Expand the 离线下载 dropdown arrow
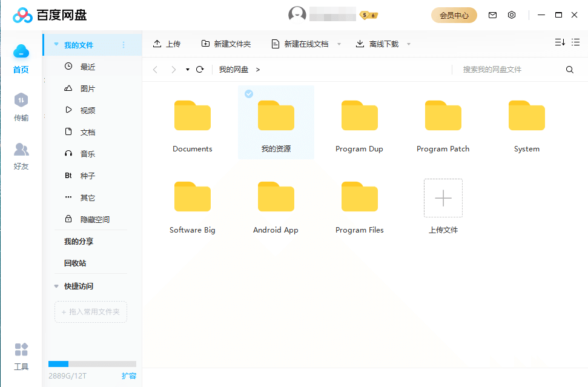 409,44
